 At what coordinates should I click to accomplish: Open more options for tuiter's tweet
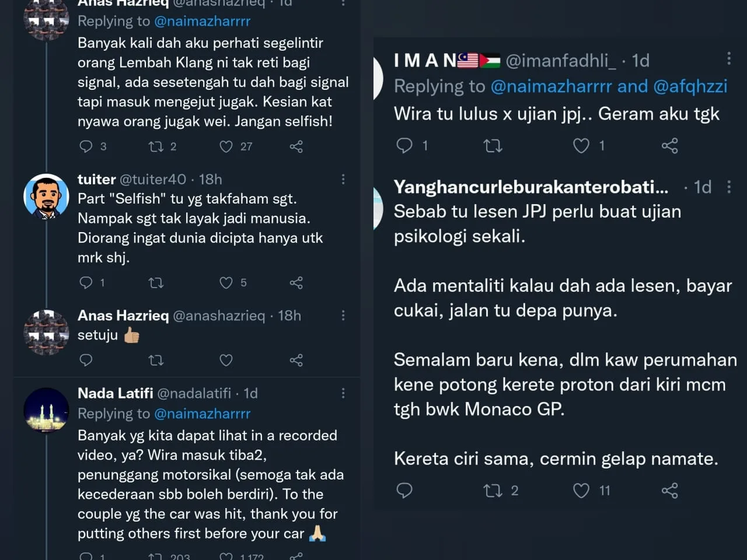(x=343, y=179)
